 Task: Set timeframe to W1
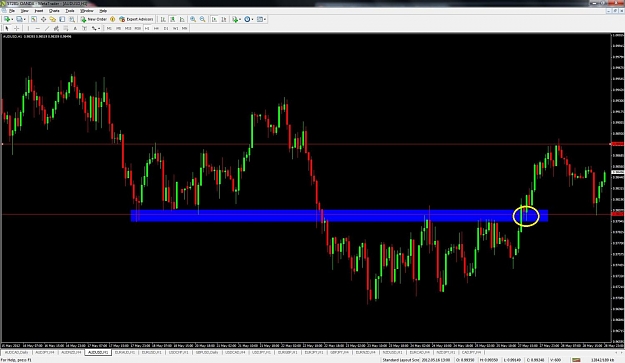coord(175,28)
